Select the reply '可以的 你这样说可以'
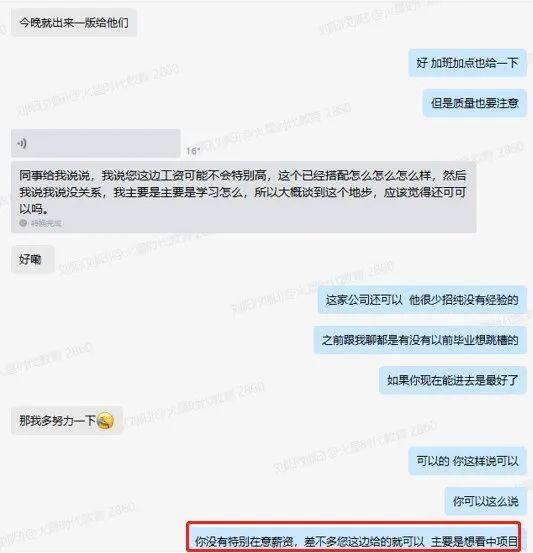The image size is (533, 553). pyautogui.click(x=467, y=461)
